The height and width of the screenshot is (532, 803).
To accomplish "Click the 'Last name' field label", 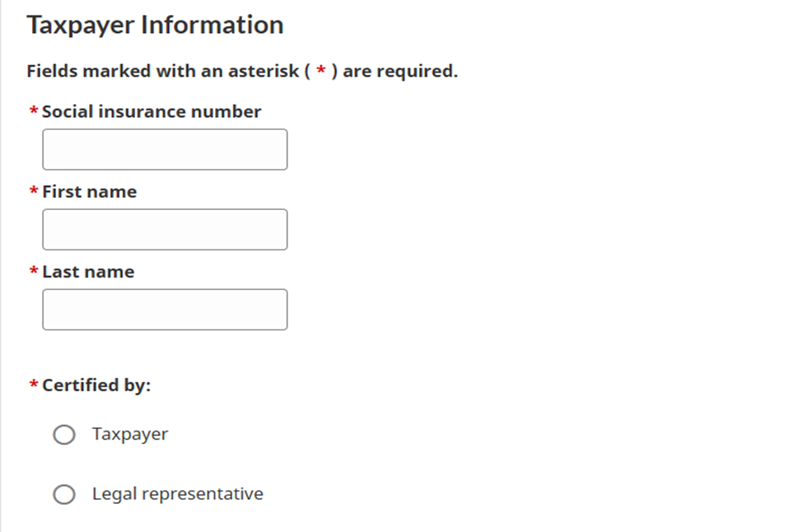I will pyautogui.click(x=88, y=271).
